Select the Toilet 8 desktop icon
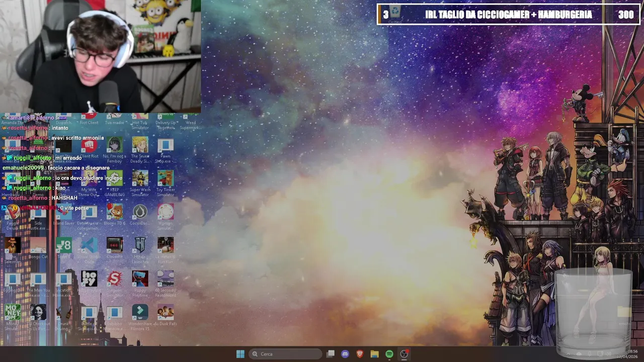This screenshot has height=362, width=644. coord(63,248)
